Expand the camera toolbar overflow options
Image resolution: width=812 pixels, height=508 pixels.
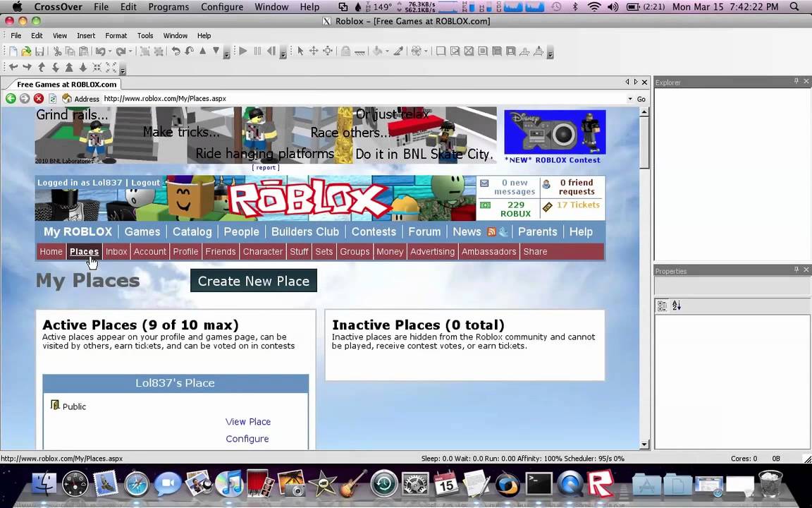pos(123,69)
